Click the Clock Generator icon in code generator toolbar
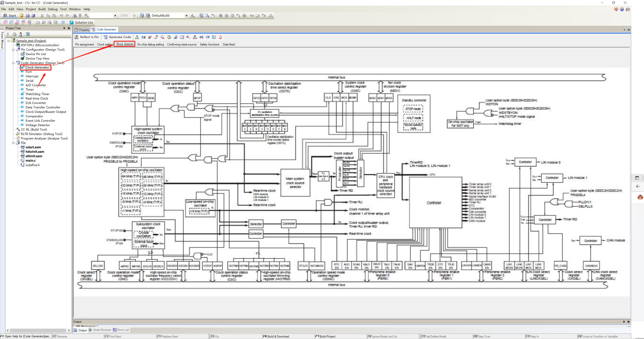The height and width of the screenshot is (339, 644). [x=137, y=37]
